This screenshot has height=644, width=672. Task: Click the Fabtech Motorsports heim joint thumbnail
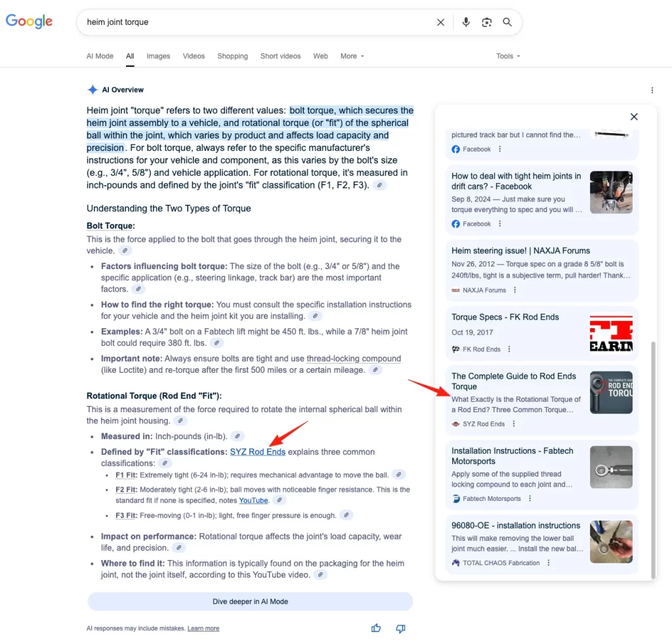pyautogui.click(x=611, y=467)
